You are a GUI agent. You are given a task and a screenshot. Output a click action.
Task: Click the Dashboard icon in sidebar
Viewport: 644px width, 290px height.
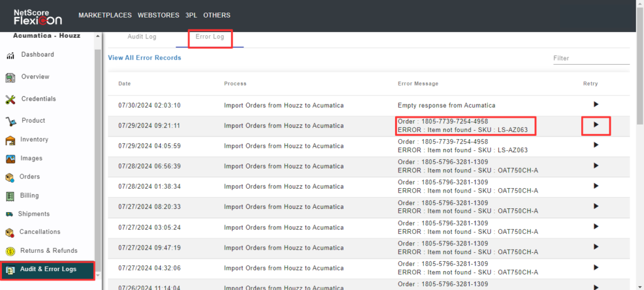point(11,55)
